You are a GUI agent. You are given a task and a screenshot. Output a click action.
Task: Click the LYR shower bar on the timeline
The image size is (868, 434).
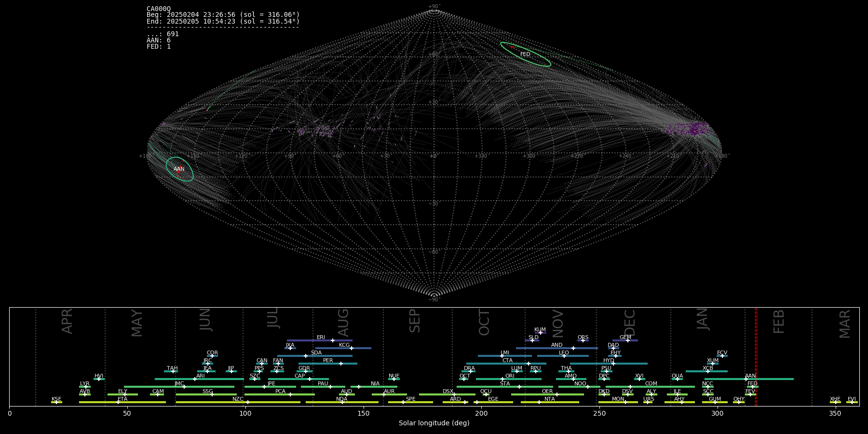pos(85,387)
